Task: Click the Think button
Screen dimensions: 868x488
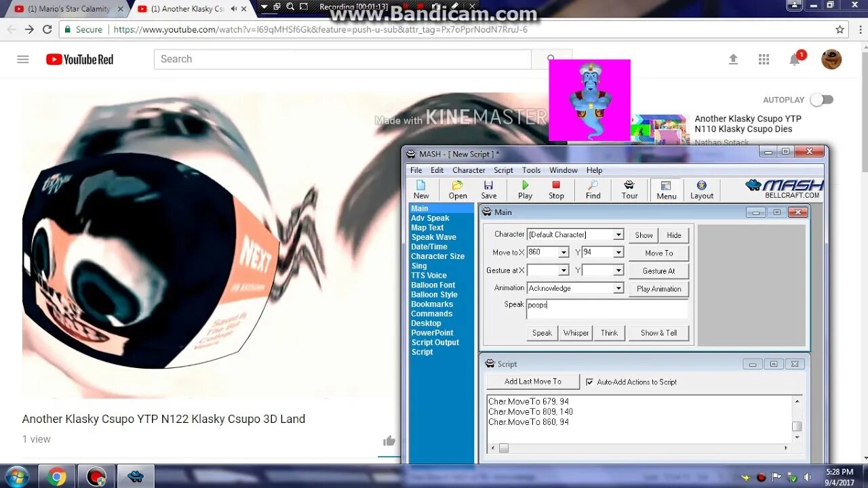Action: (609, 333)
